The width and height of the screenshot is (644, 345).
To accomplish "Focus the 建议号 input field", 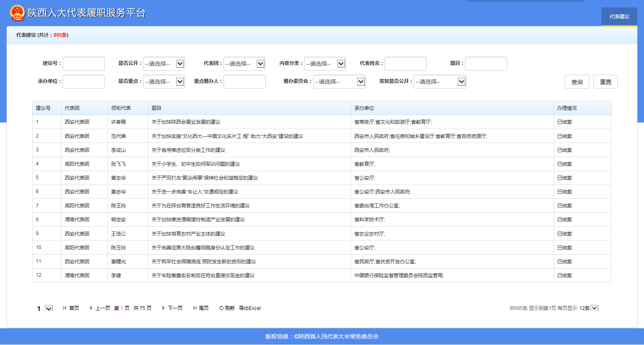I will 83,64.
